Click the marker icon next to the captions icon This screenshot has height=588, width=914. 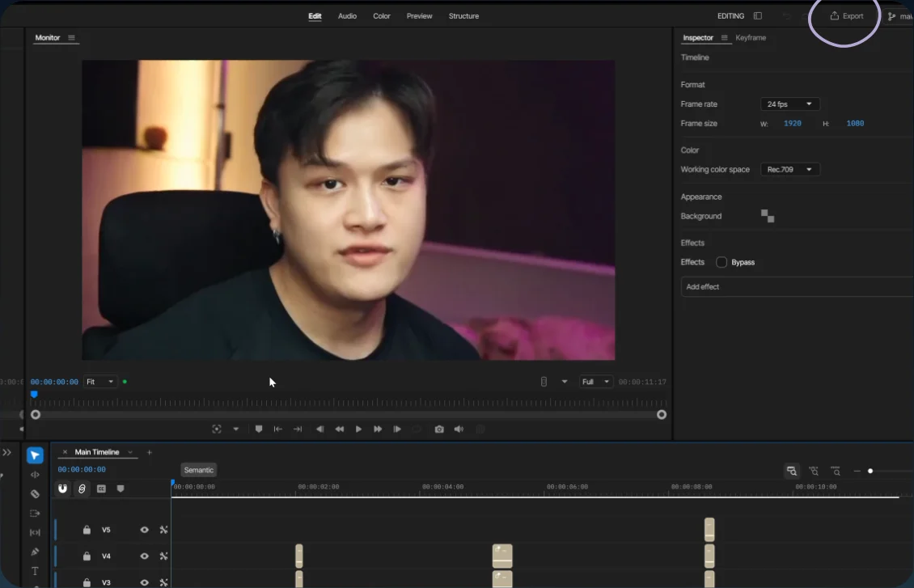point(121,489)
